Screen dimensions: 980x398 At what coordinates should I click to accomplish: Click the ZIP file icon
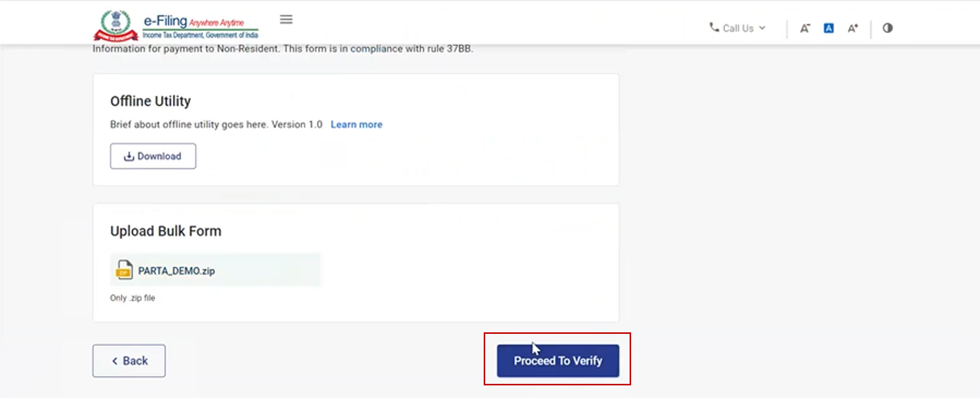tap(124, 270)
